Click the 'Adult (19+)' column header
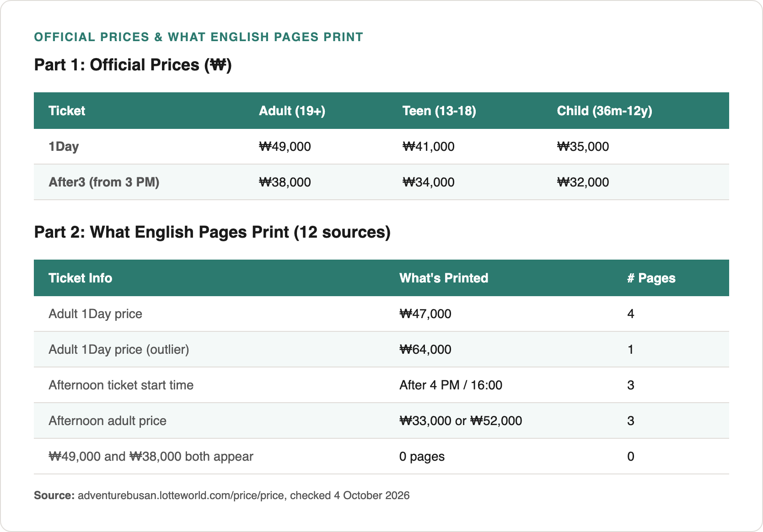The width and height of the screenshot is (763, 532). [292, 111]
